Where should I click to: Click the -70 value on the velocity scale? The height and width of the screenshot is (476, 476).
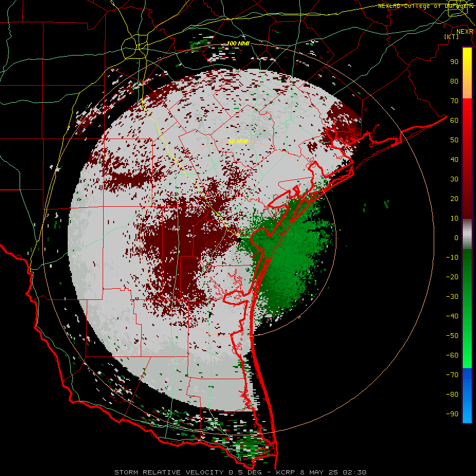[x=452, y=375]
